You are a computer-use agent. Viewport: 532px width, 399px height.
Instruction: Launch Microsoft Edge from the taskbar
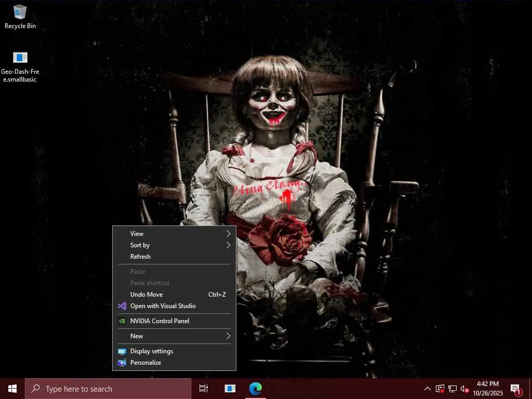coord(256,389)
